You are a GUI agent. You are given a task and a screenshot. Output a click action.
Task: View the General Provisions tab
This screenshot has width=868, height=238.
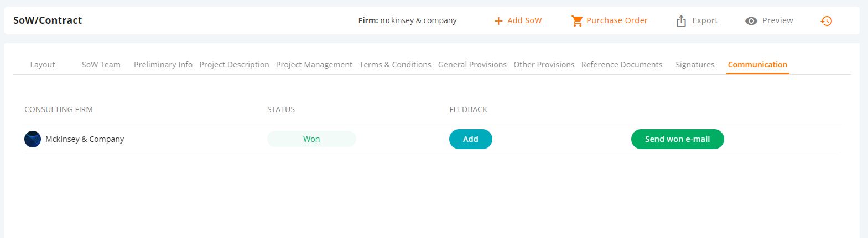pos(472,65)
